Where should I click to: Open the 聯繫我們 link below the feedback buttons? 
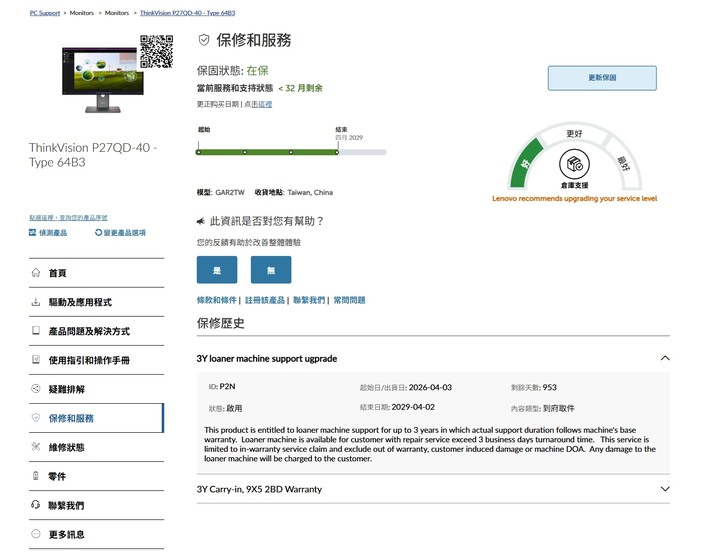(x=309, y=300)
